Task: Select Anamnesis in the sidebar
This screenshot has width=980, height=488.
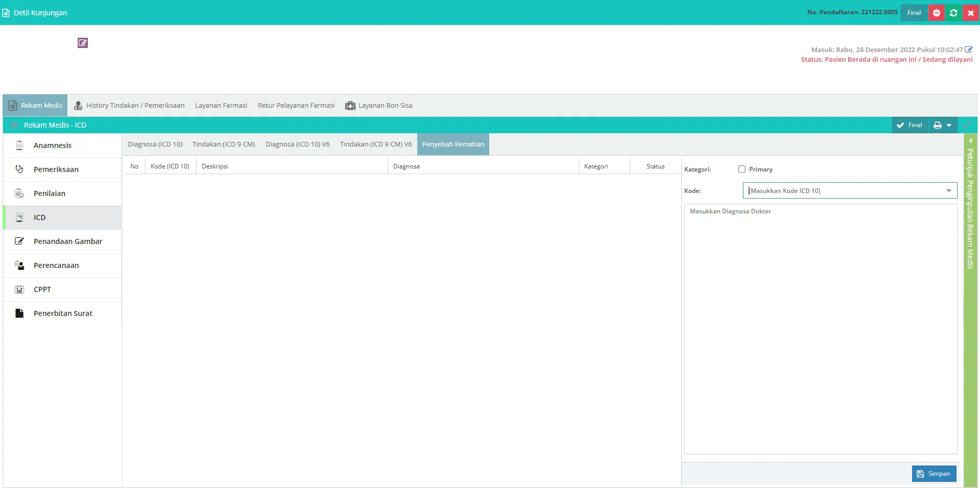Action: (x=52, y=145)
